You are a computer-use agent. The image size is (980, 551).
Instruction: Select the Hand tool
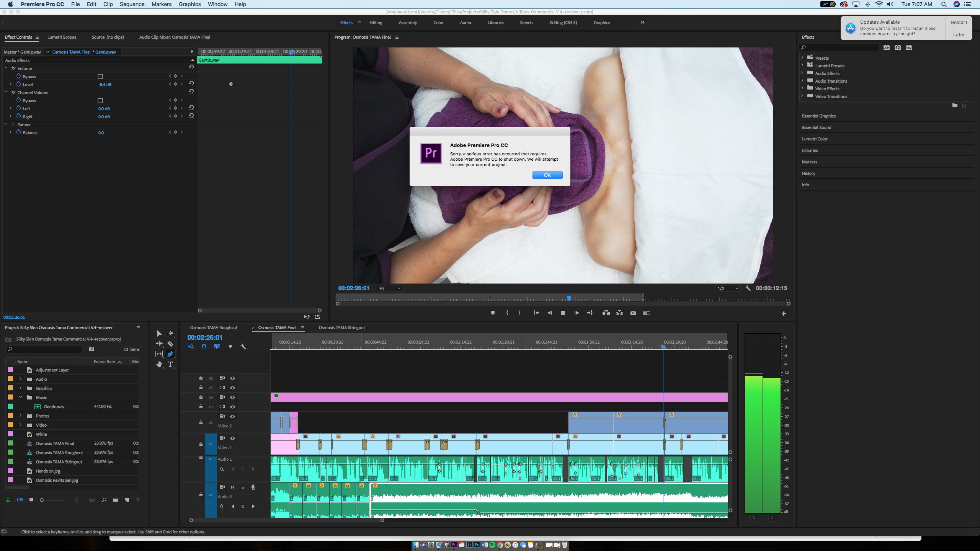point(159,364)
